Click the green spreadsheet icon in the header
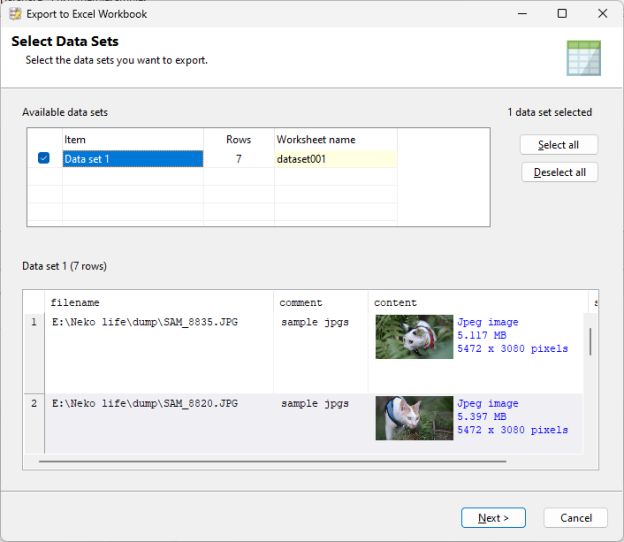Viewport: 624px width, 542px height. click(584, 58)
